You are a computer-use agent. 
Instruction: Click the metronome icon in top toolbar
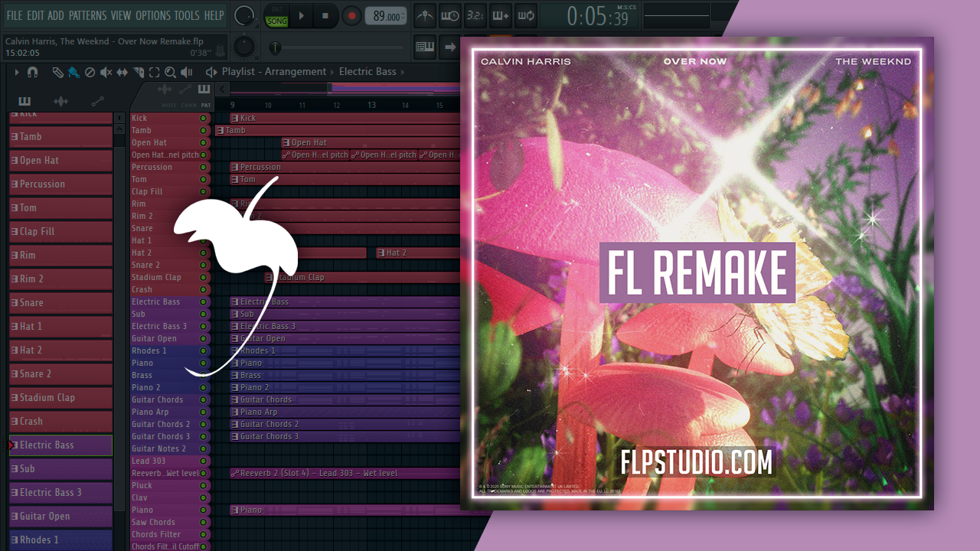425,15
